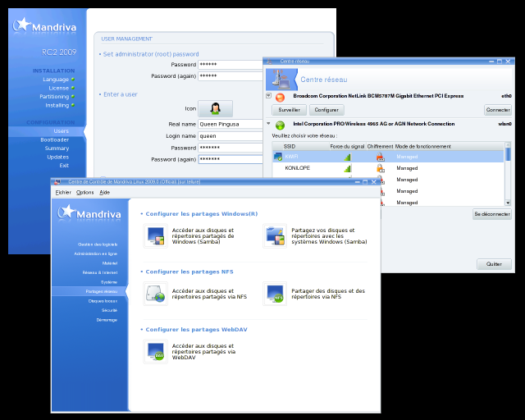
Task: Collapse the Intel wlan0 wireless section
Action: [268, 124]
